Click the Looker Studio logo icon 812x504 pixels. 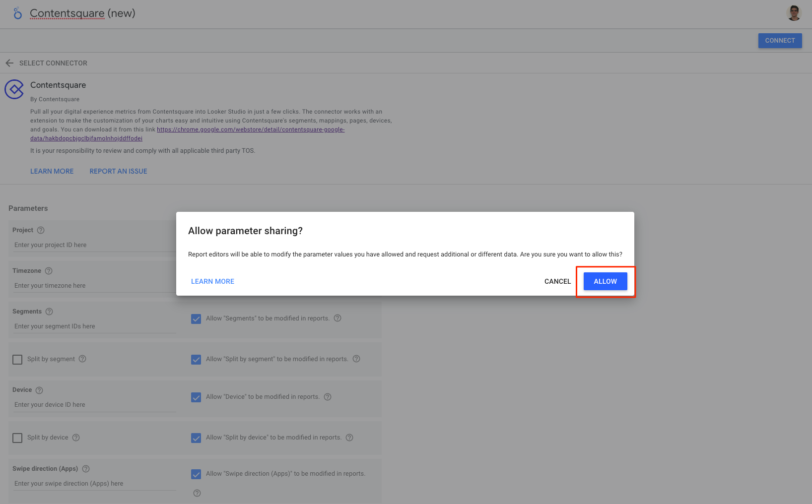coord(18,13)
